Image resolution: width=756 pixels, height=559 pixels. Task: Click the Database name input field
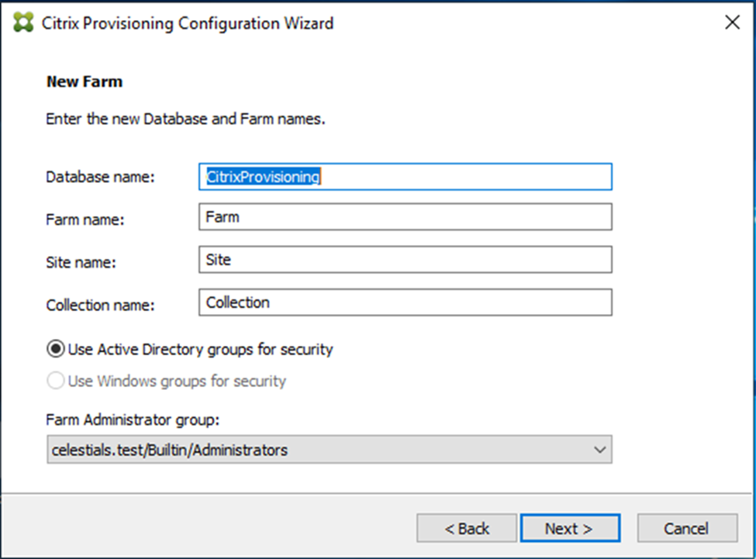click(x=405, y=177)
